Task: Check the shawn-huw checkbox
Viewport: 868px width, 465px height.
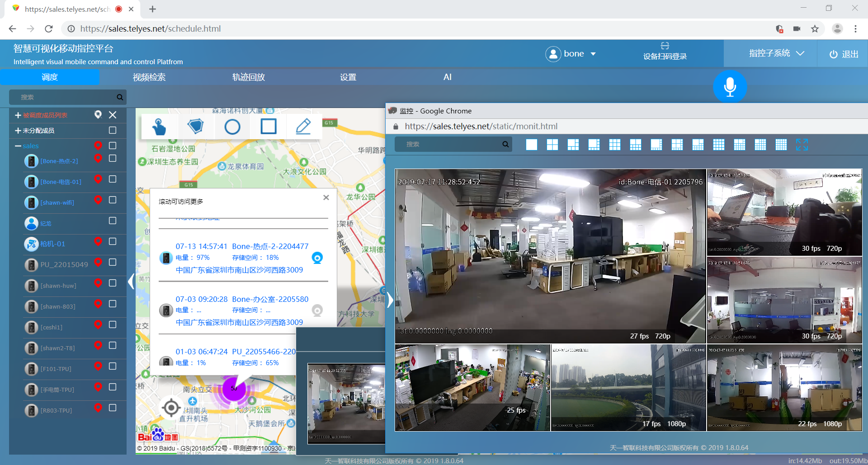Action: 113,283
